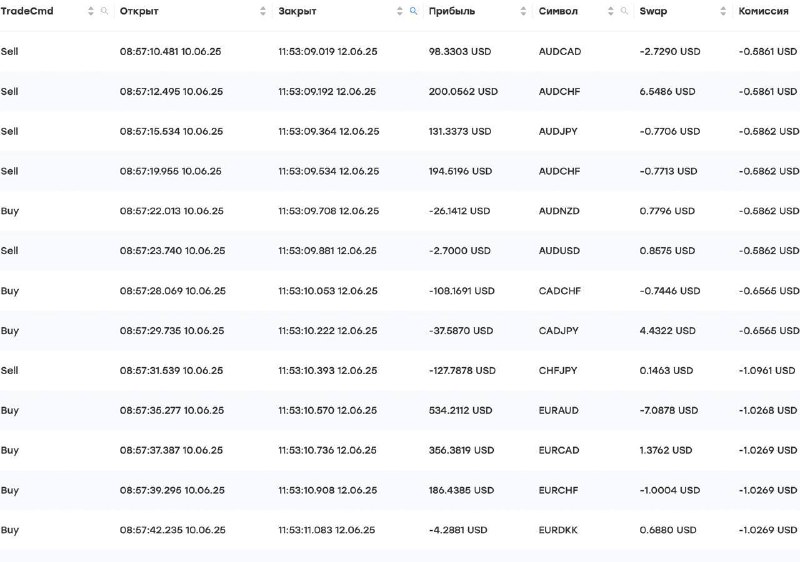Select AUDJPY symbol cell
This screenshot has height=562, width=800.
pyautogui.click(x=558, y=132)
